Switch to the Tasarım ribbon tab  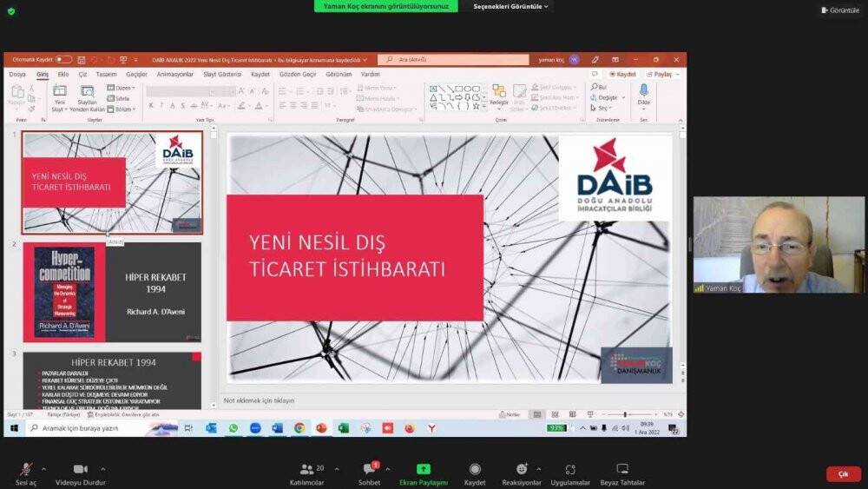tap(106, 75)
